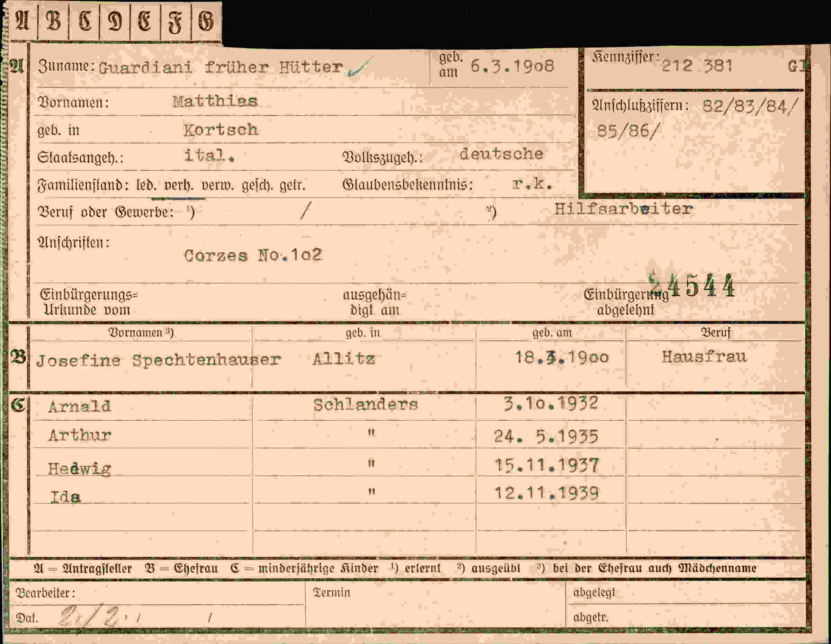Screen dimensions: 831x644
Task: Select the legend entry "C = minderjährige Kinder"
Action: [x=304, y=569]
